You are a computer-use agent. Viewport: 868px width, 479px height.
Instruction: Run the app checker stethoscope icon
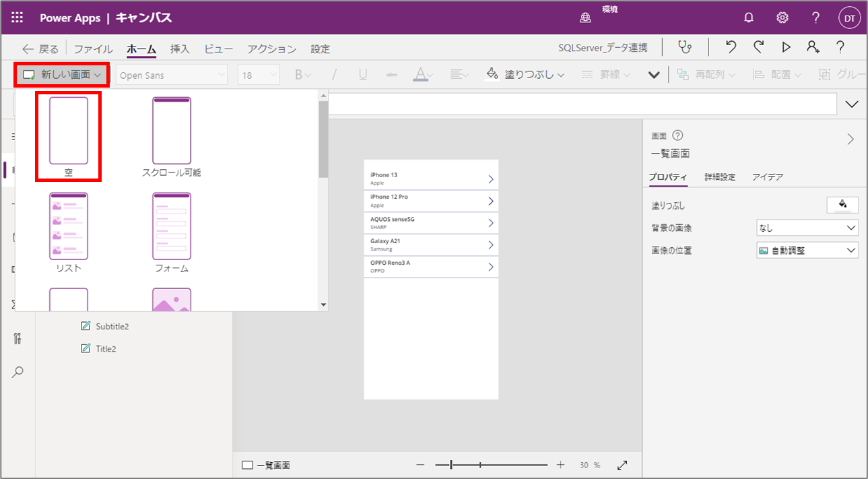click(x=685, y=47)
